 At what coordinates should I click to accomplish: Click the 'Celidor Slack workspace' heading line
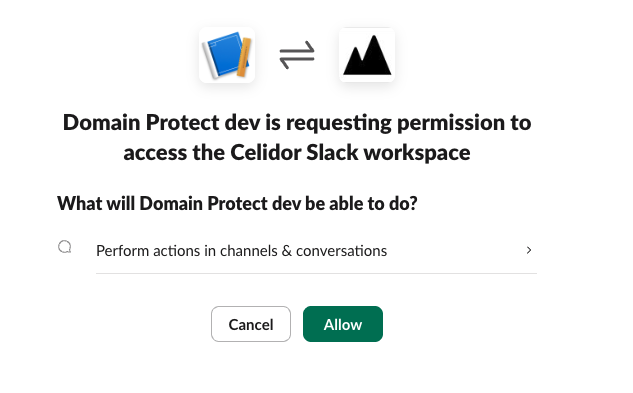297,153
